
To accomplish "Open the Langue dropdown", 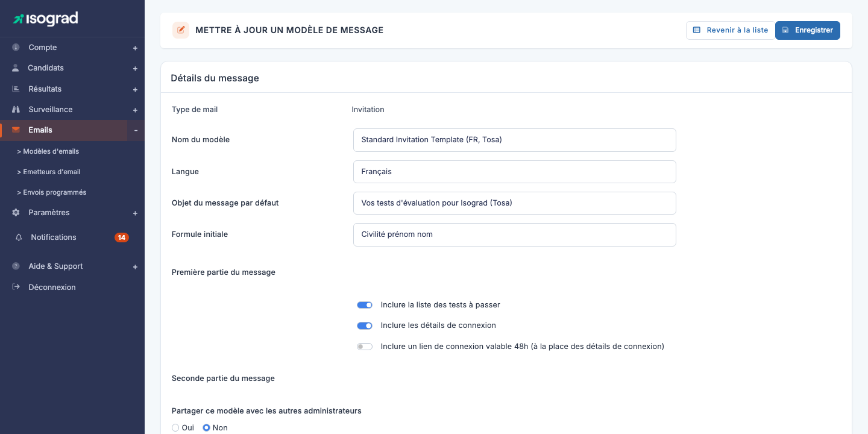I will click(514, 172).
